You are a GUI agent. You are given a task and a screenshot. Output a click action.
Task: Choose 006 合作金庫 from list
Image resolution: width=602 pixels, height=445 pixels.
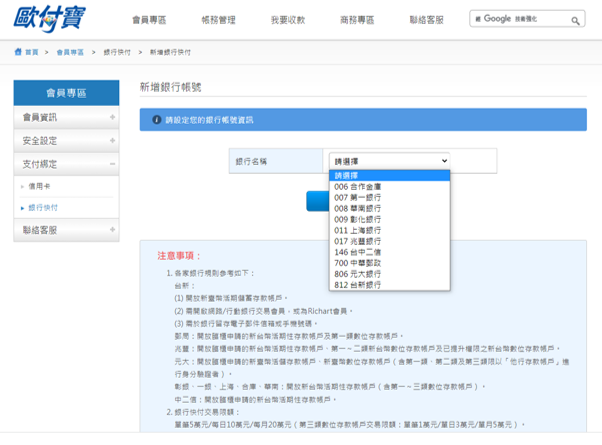click(389, 187)
